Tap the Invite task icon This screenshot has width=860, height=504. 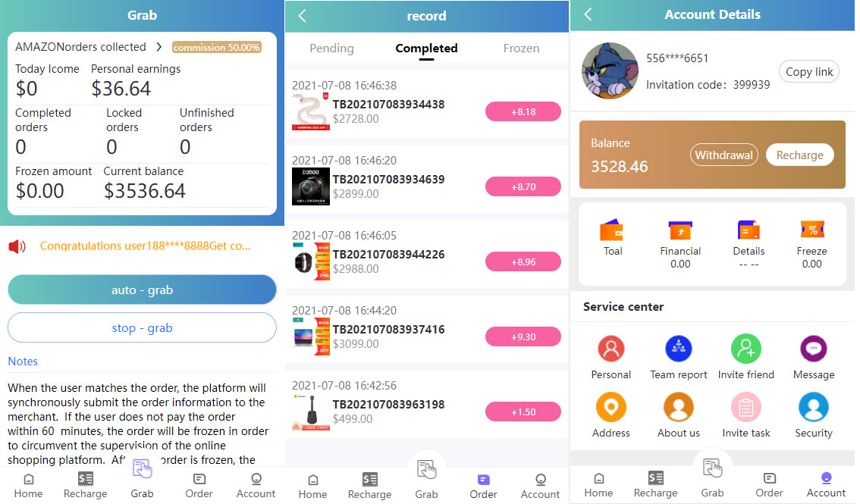click(x=746, y=407)
